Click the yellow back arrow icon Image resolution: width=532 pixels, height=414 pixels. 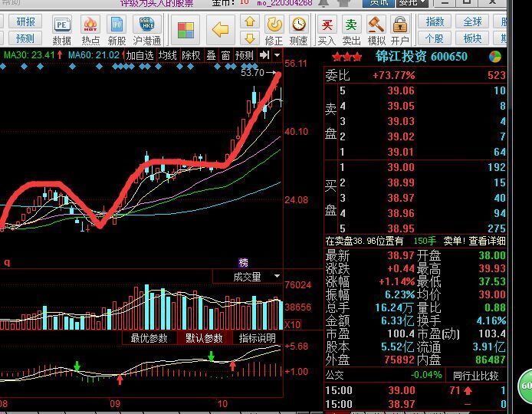click(220, 30)
